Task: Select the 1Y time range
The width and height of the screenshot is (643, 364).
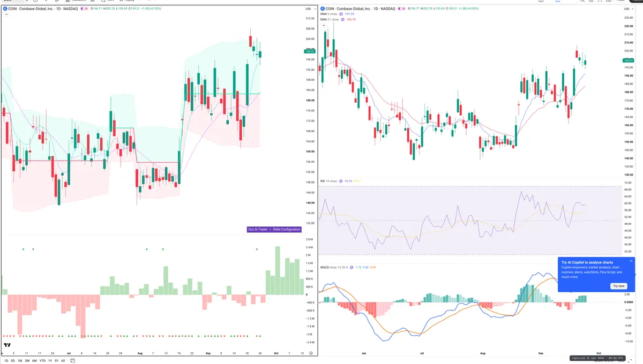Action: (x=50, y=361)
